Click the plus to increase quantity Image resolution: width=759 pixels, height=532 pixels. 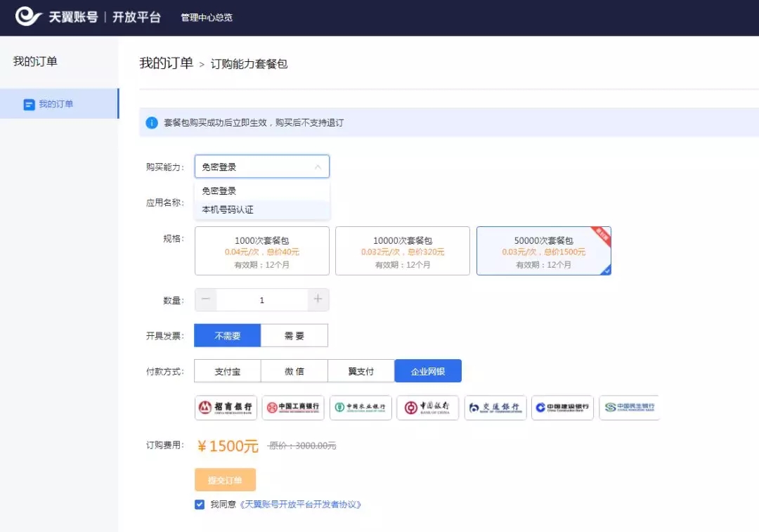[318, 299]
